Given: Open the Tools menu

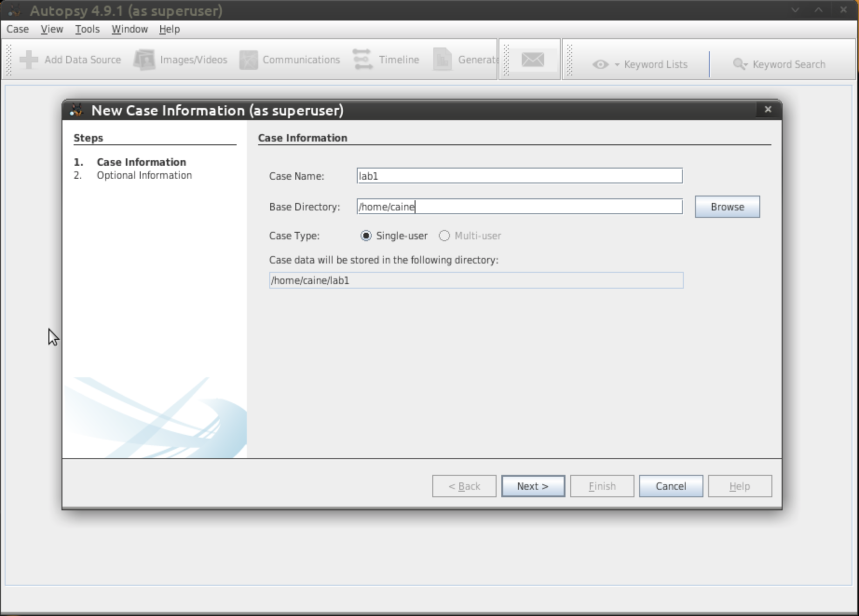Looking at the screenshot, I should 88,29.
